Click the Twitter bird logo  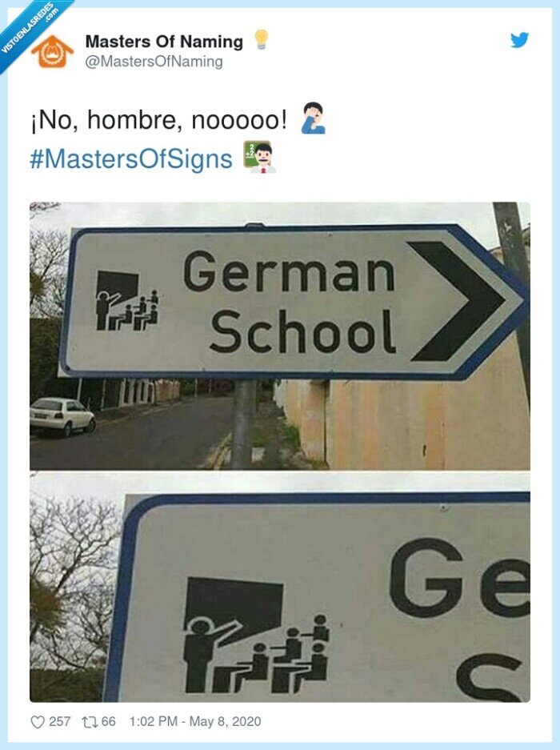[519, 40]
